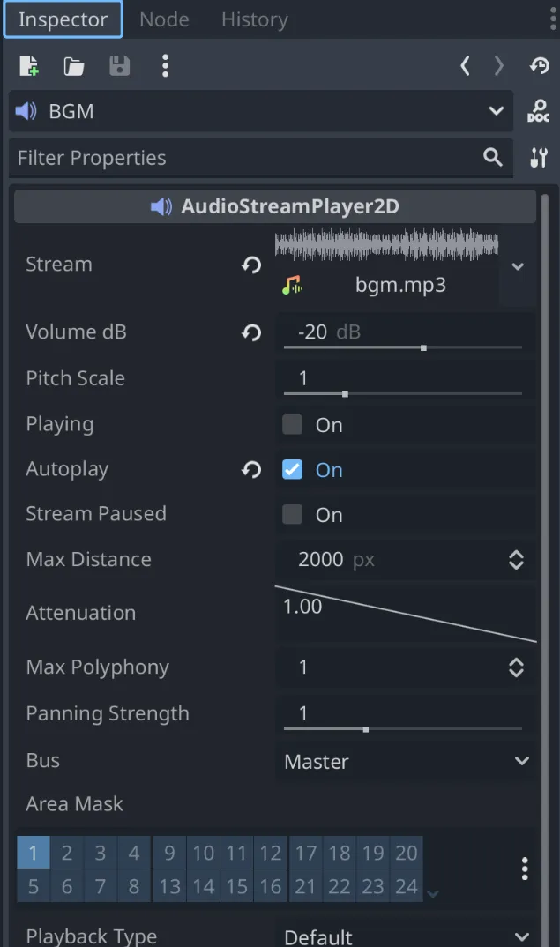Open the Playback Type dropdown
The width and height of the screenshot is (560, 947).
[407, 936]
